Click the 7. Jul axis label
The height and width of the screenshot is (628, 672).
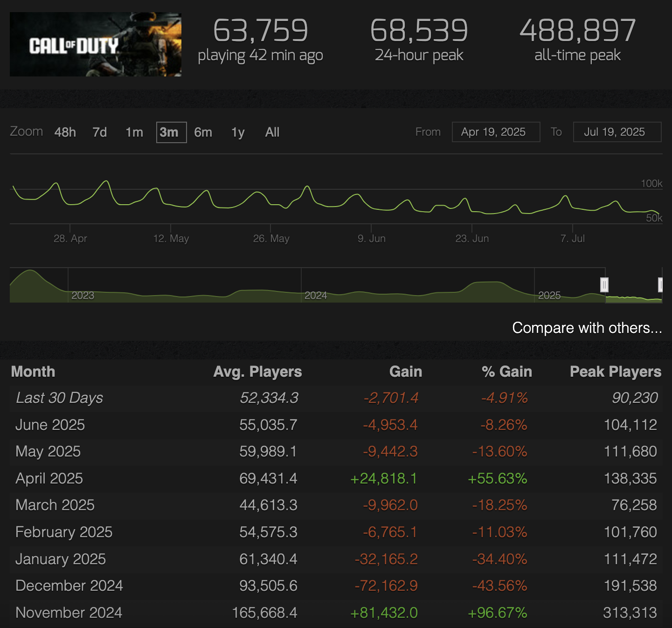pos(573,238)
